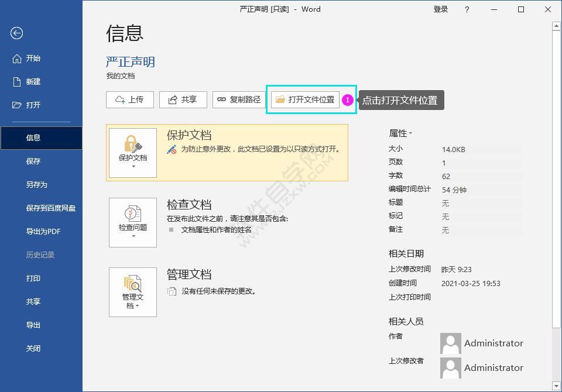The image size is (562, 392).
Task: Click the 打开文件位置 folder icon
Action: (x=279, y=99)
